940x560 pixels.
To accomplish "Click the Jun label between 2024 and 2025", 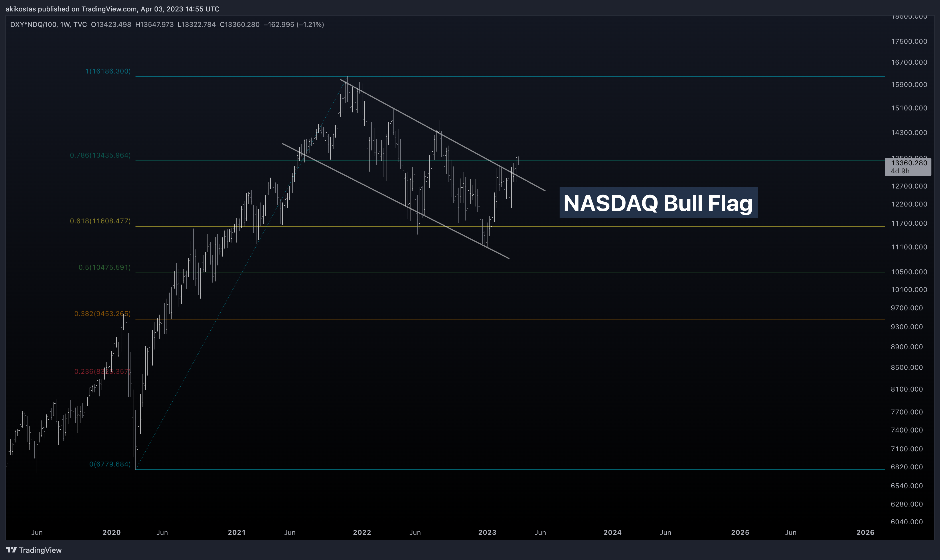I will click(x=665, y=533).
